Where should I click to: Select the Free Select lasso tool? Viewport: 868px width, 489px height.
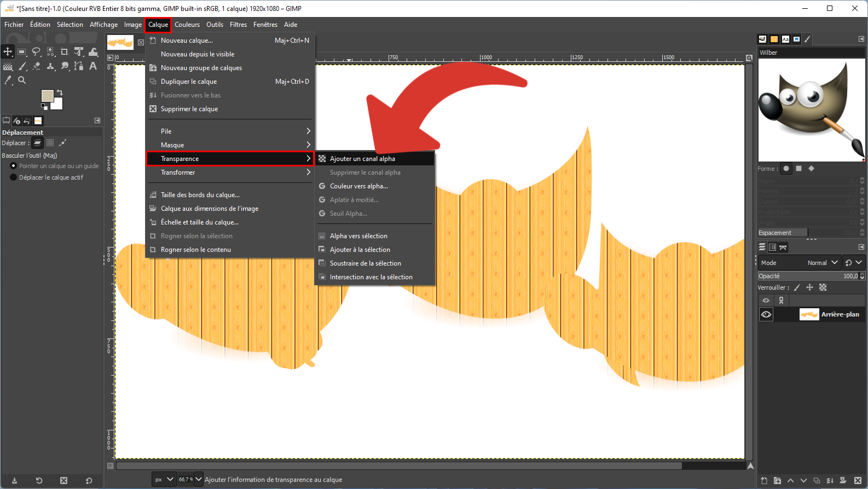36,51
